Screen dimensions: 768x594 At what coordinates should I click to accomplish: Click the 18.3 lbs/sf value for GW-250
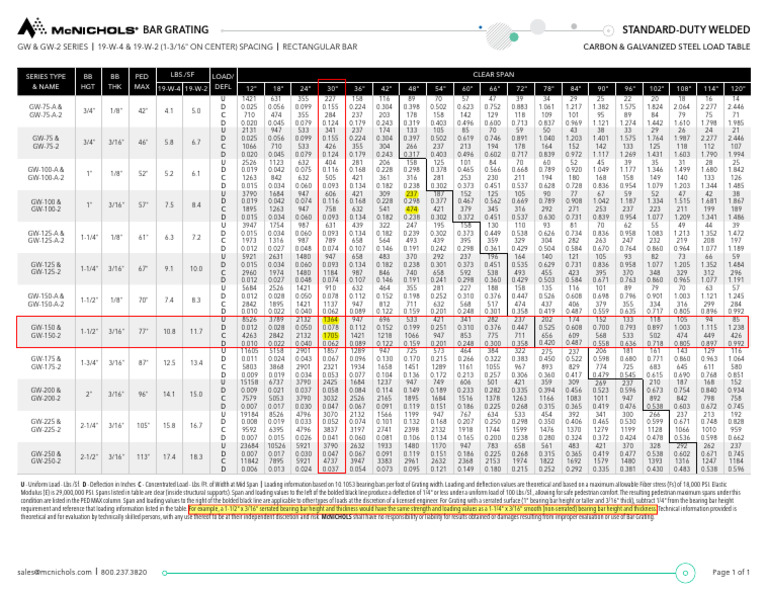click(196, 457)
